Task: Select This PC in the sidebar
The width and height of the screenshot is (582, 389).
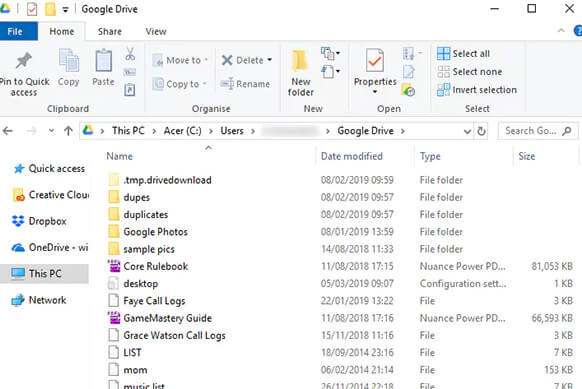Action: 44,274
